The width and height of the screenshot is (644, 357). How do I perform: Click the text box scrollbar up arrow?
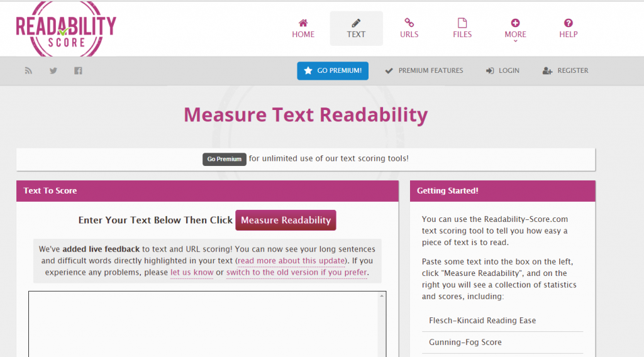[x=382, y=296]
